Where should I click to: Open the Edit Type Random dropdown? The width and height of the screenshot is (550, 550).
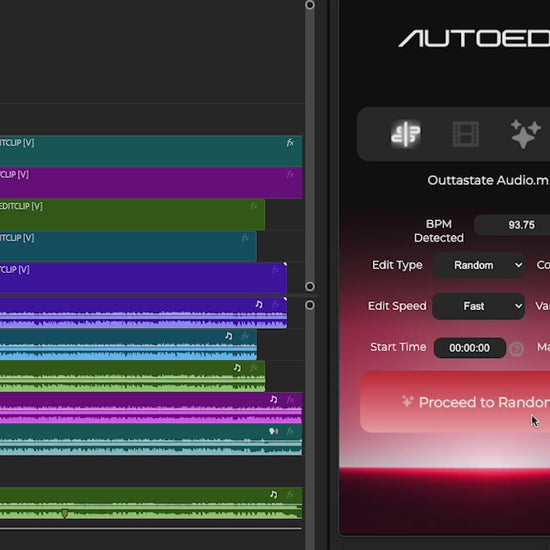[479, 265]
